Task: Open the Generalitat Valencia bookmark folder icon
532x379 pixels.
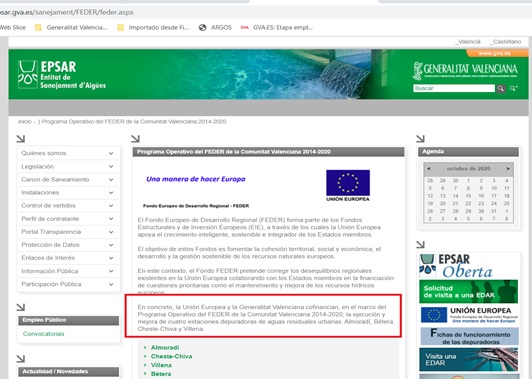Action: tap(38, 27)
